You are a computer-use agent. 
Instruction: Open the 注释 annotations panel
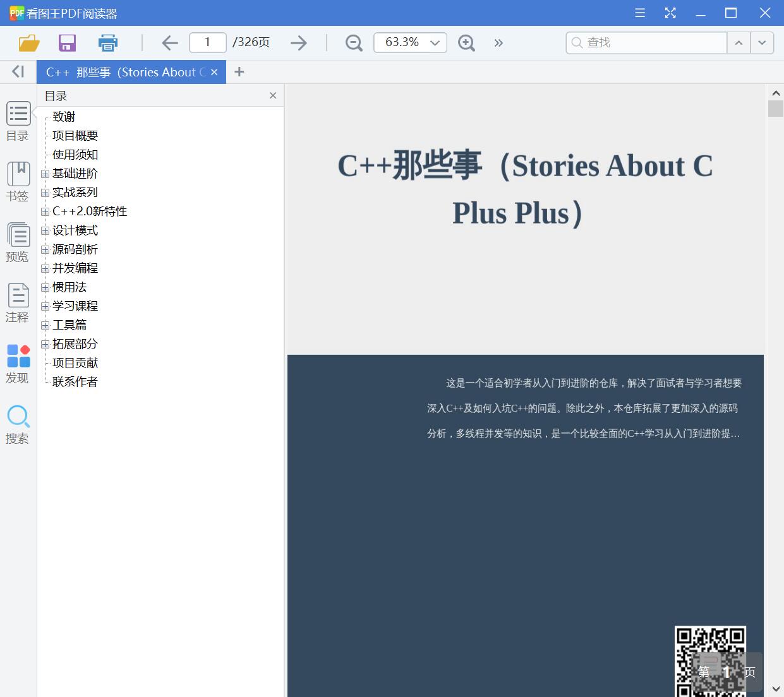[x=18, y=303]
